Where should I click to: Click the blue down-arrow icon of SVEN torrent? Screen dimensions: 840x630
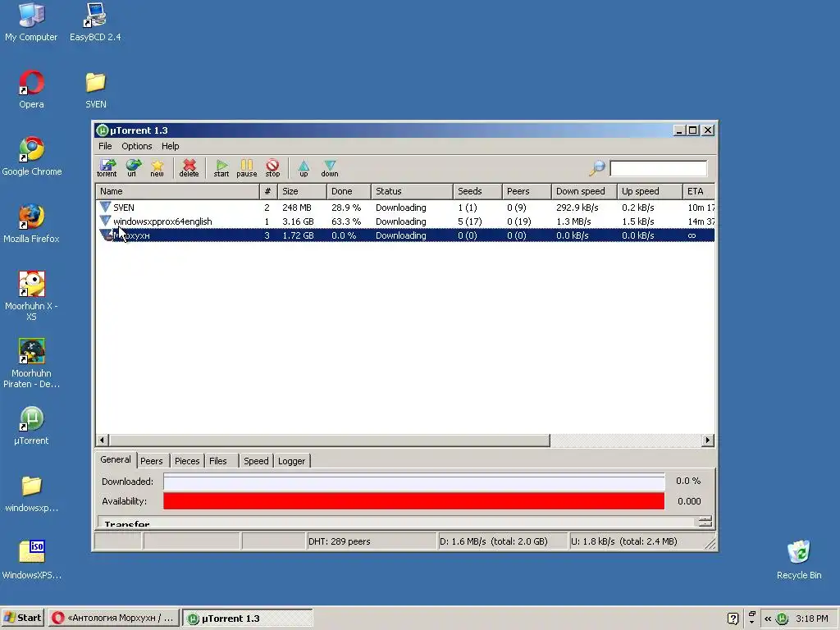pyautogui.click(x=105, y=207)
